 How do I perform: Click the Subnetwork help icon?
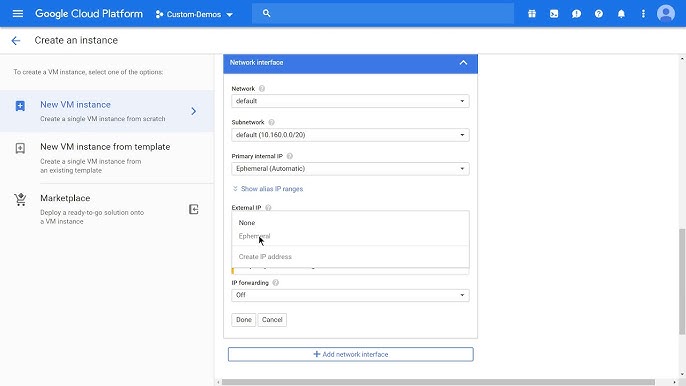[271, 122]
